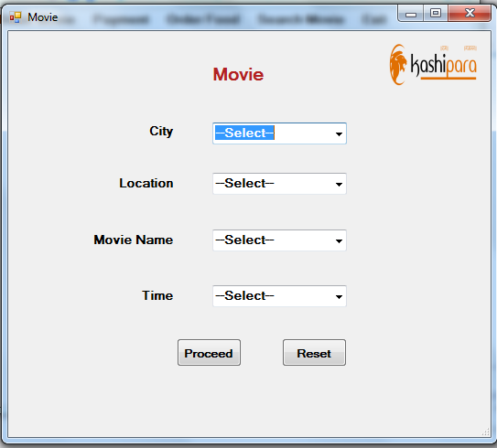This screenshot has width=497, height=448.
Task: Click the Movie Name combo box text area
Action: point(273,240)
